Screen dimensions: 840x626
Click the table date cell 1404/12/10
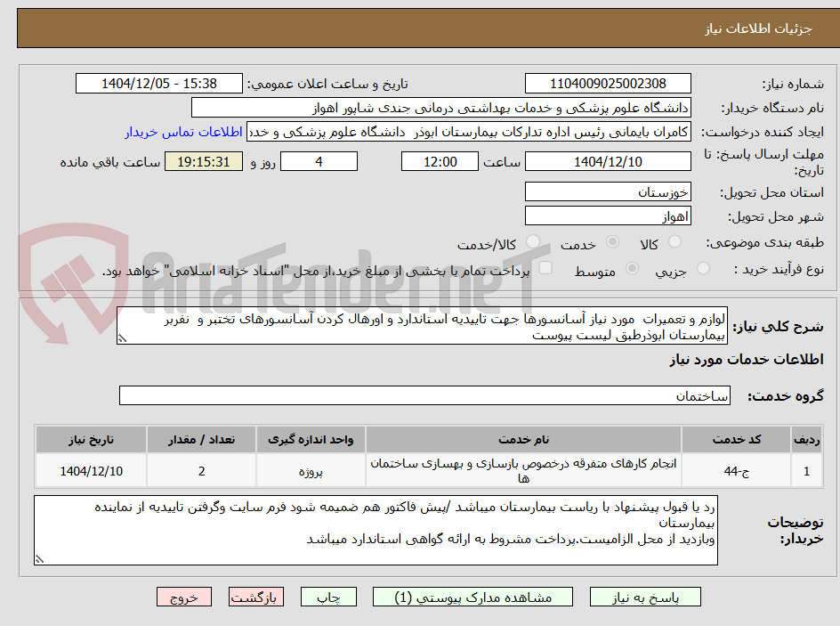(x=91, y=471)
